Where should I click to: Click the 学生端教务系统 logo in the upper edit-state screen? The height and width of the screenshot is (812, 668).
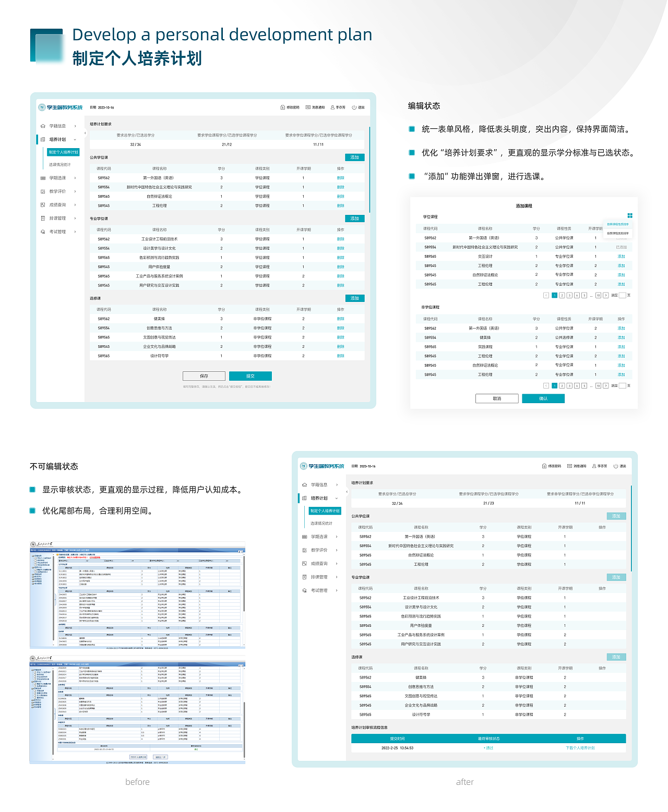(x=61, y=107)
